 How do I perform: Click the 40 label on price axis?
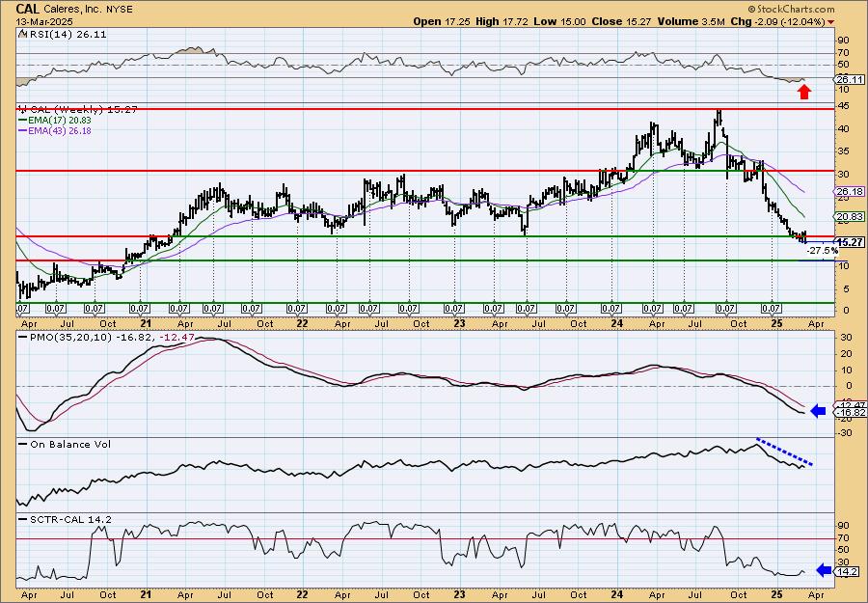pyautogui.click(x=844, y=128)
